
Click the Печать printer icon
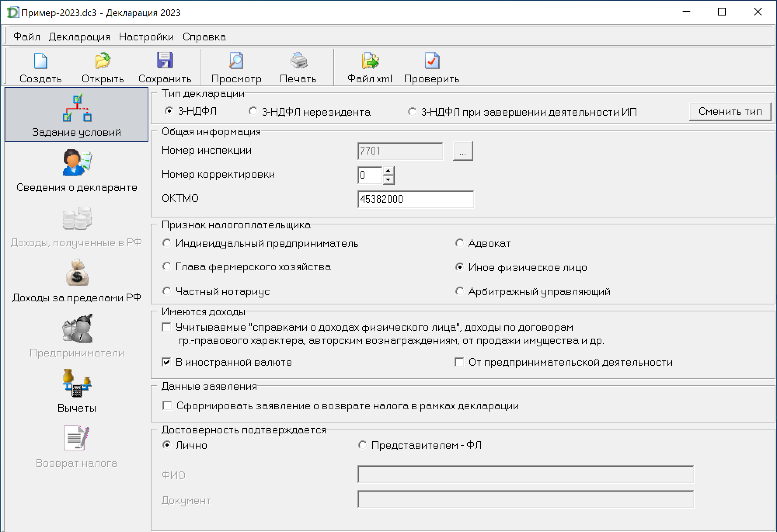(x=298, y=61)
